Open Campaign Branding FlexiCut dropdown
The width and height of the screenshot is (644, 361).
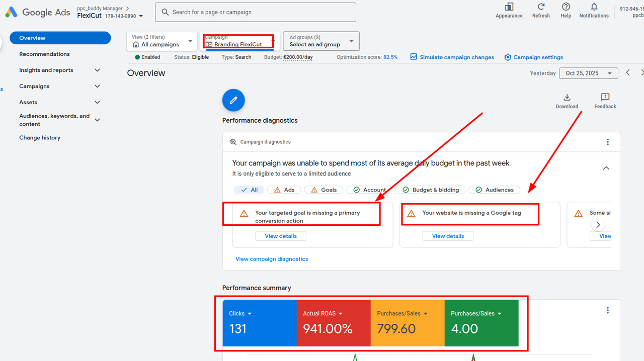[240, 41]
